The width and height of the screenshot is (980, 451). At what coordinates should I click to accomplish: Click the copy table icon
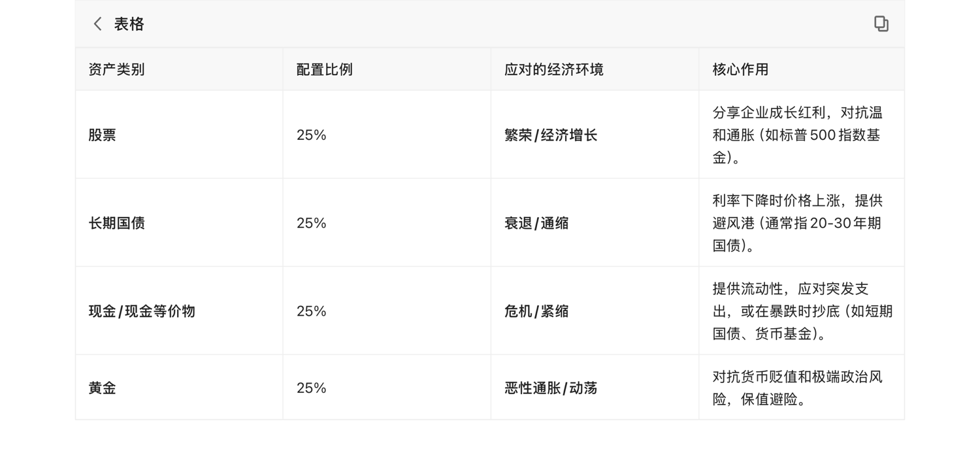point(881,24)
